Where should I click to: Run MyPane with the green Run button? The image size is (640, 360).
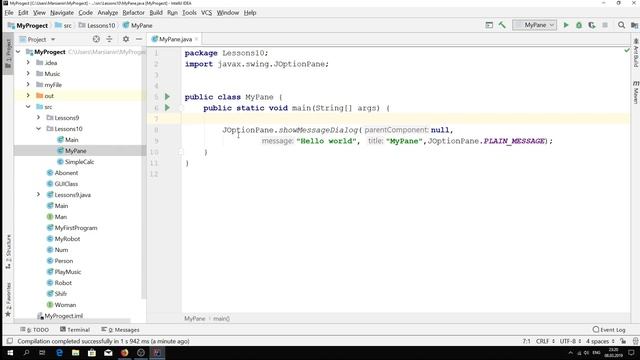coord(566,25)
